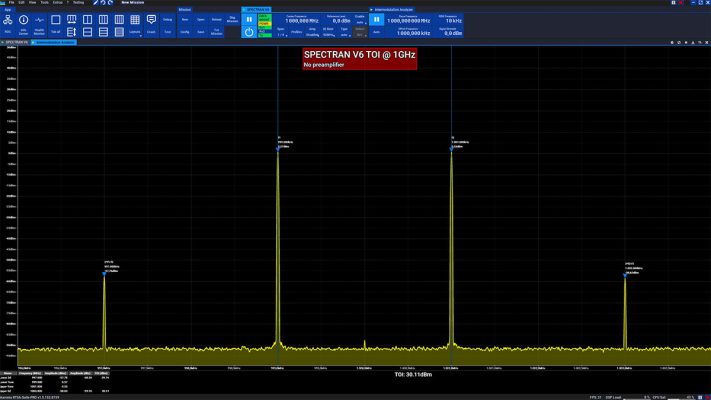Select the grid layout icon
The width and height of the screenshot is (711, 400).
tap(135, 20)
